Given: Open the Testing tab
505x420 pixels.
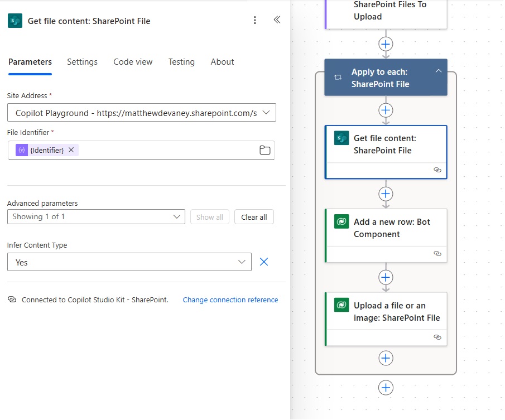Looking at the screenshot, I should (x=181, y=62).
